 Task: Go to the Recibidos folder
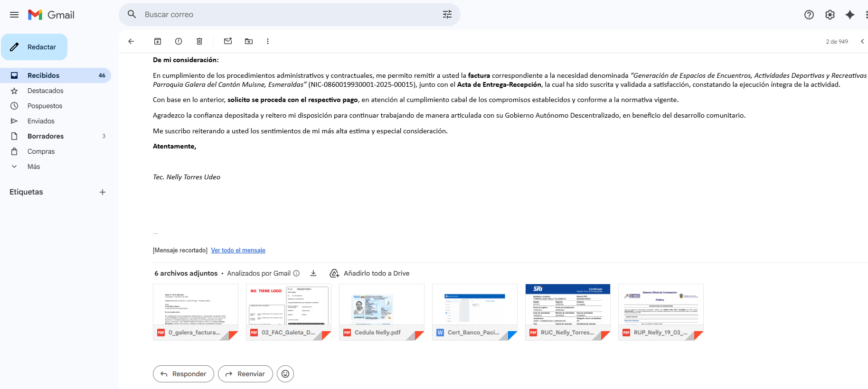[x=43, y=75]
